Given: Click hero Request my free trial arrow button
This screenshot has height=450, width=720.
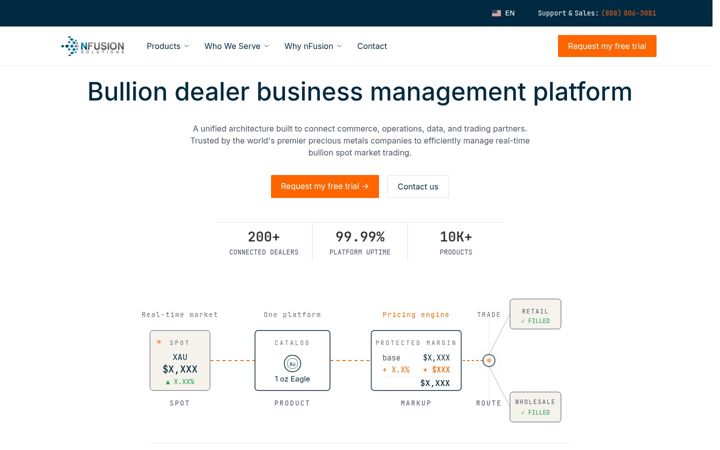Looking at the screenshot, I should pyautogui.click(x=325, y=186).
